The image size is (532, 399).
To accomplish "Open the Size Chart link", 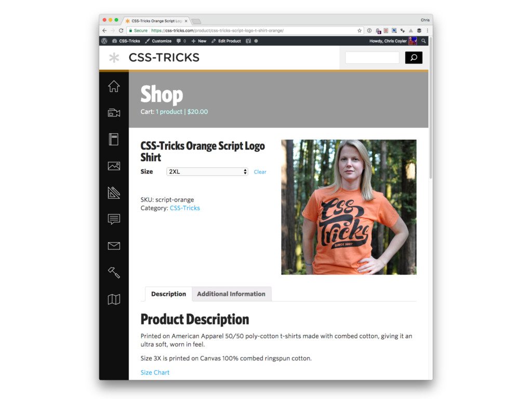I will (x=155, y=372).
